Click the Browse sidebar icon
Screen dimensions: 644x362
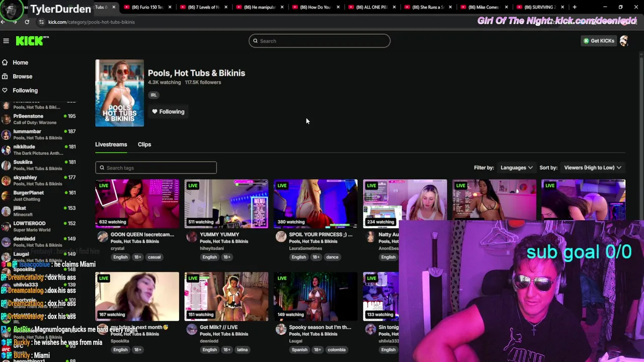click(5, 76)
